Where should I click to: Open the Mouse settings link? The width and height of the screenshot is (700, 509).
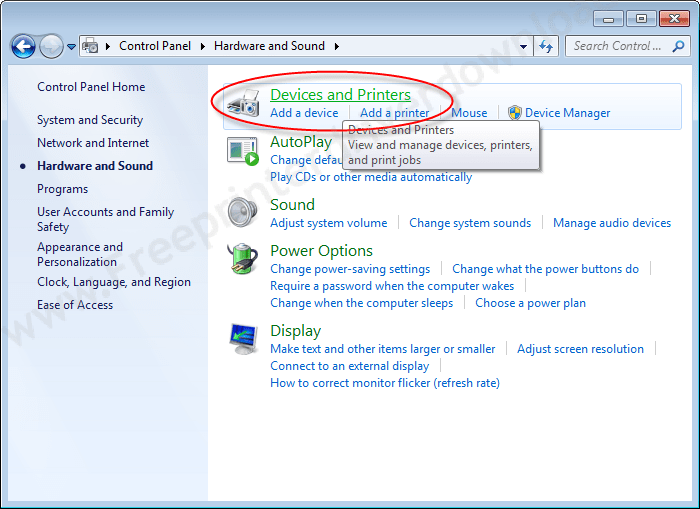(x=469, y=113)
